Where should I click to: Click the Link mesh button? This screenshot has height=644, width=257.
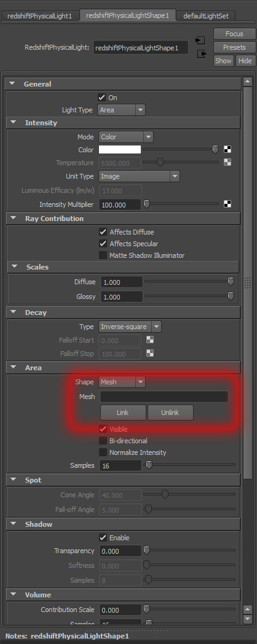pos(123,413)
